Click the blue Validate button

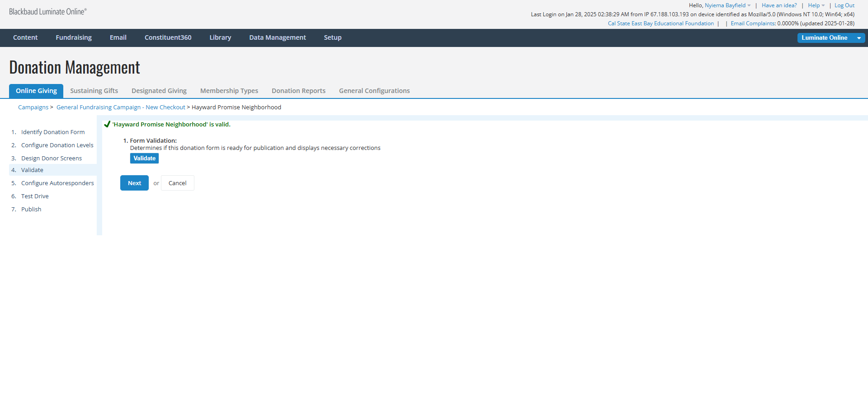(x=144, y=159)
